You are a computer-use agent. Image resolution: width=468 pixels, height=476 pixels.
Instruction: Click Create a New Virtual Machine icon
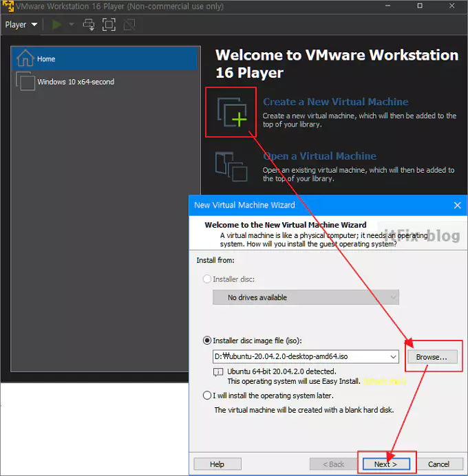232,112
